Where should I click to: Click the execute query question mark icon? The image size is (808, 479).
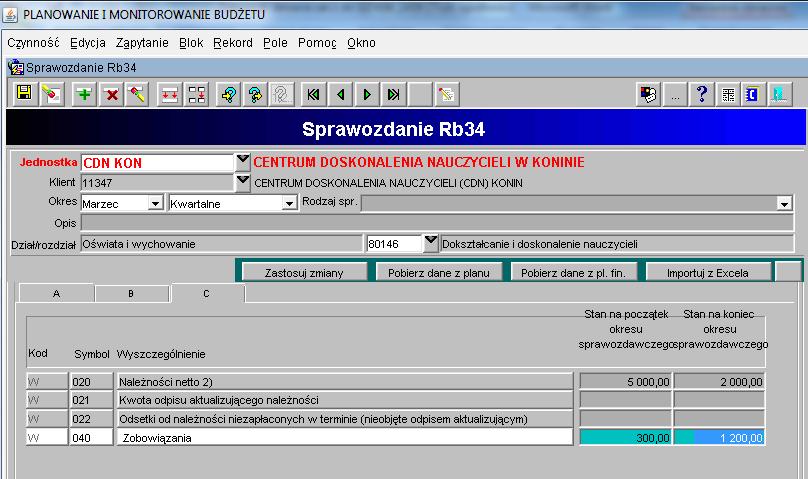[255, 94]
